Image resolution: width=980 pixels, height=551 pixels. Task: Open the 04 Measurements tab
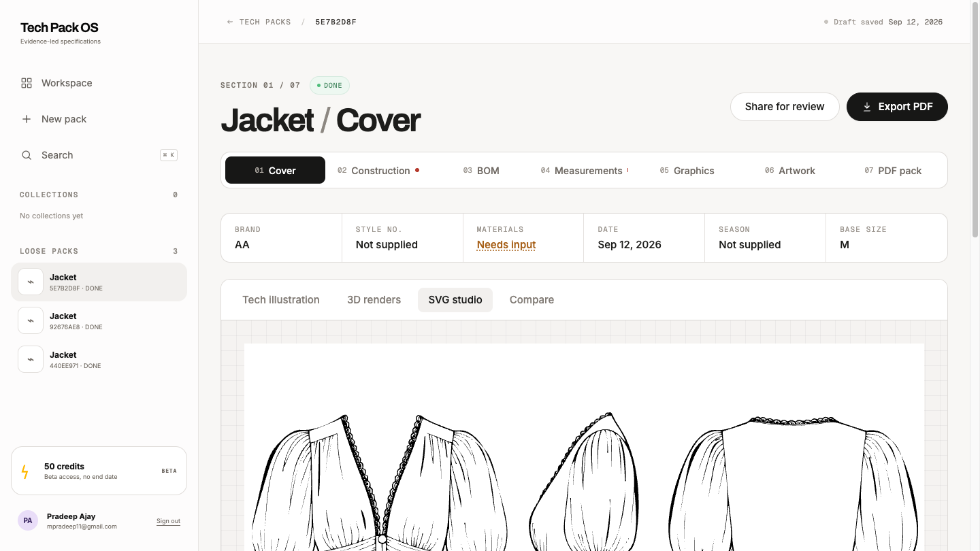coord(585,170)
